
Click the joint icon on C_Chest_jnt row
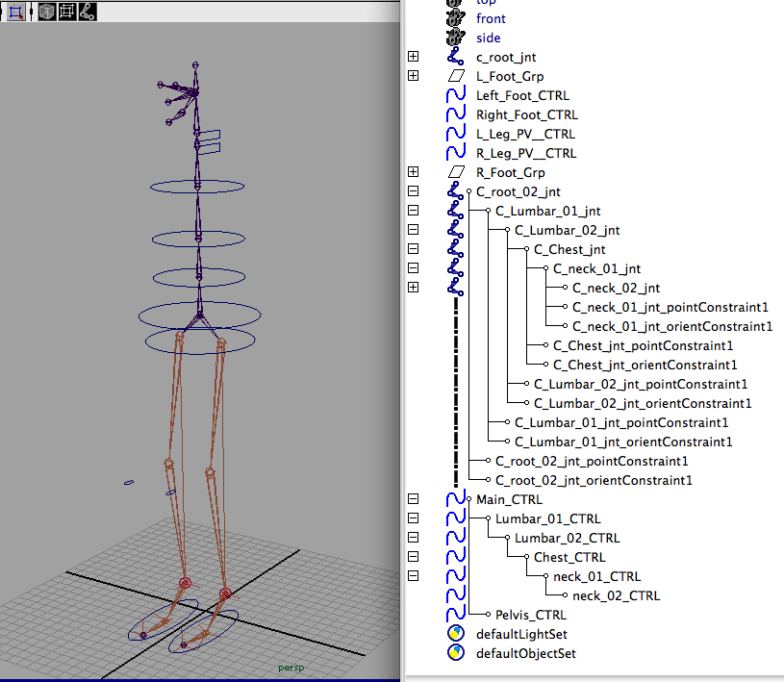pyautogui.click(x=456, y=249)
